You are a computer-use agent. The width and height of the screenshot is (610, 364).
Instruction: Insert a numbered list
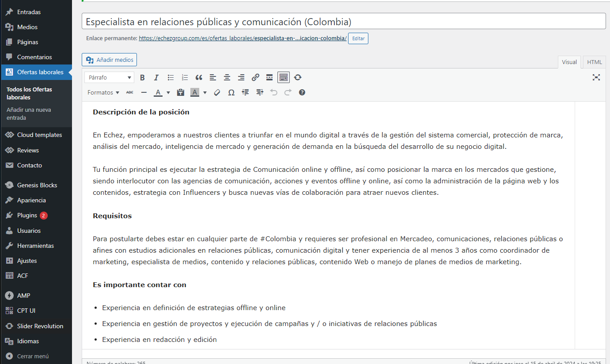tap(185, 77)
